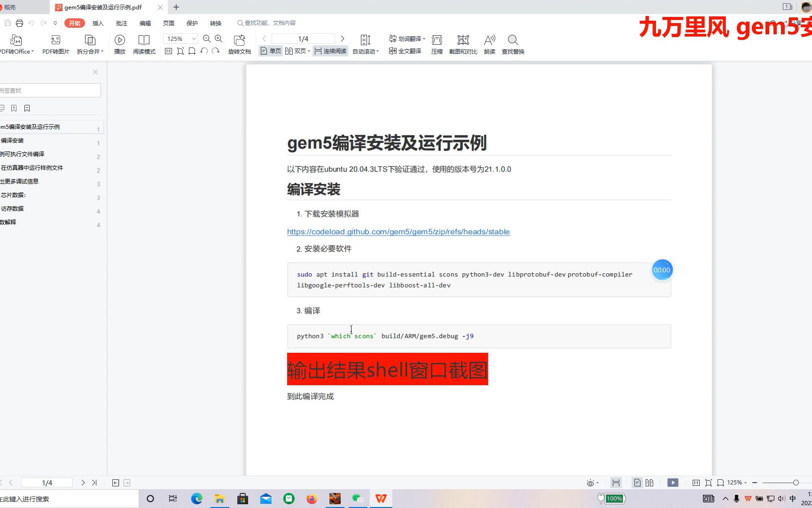Go to previous page arrow in toolbar
This screenshot has height=508, width=812.
[264, 39]
